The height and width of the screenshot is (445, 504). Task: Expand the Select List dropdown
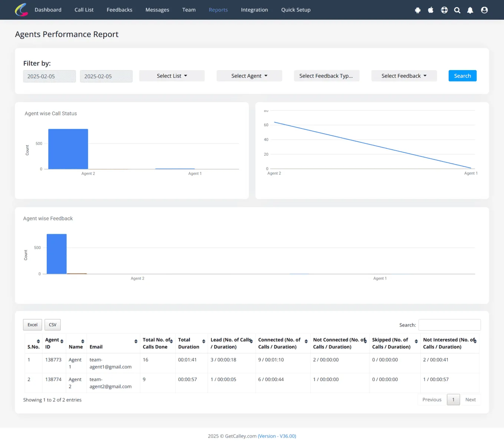coord(172,76)
